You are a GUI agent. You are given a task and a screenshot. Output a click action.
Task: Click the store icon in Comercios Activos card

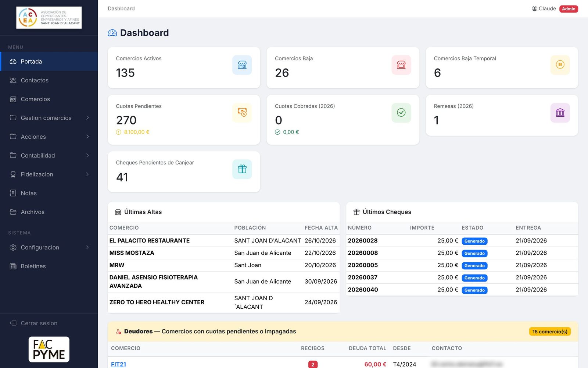242,65
